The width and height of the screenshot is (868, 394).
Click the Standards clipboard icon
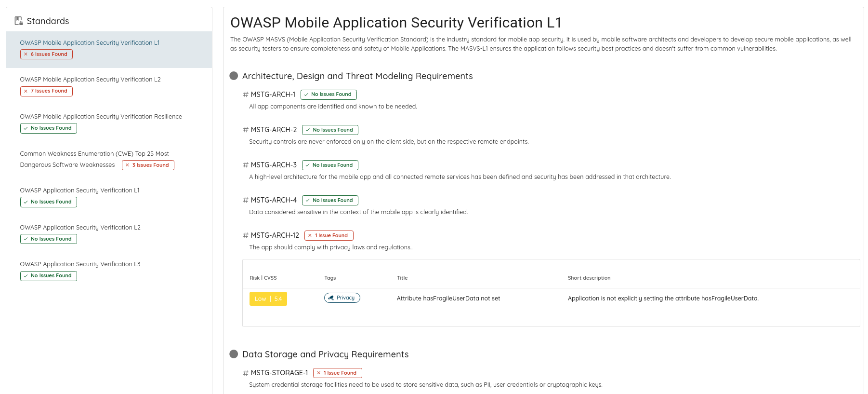coord(19,21)
